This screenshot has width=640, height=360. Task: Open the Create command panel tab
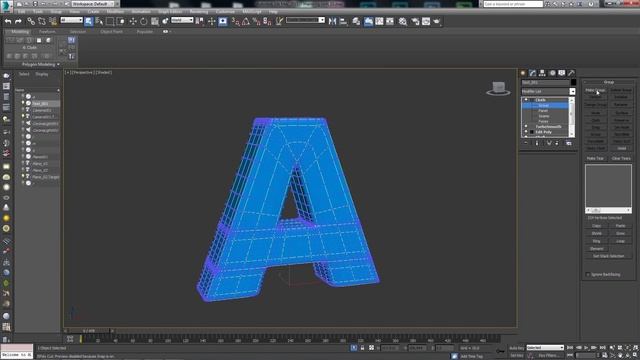523,73
